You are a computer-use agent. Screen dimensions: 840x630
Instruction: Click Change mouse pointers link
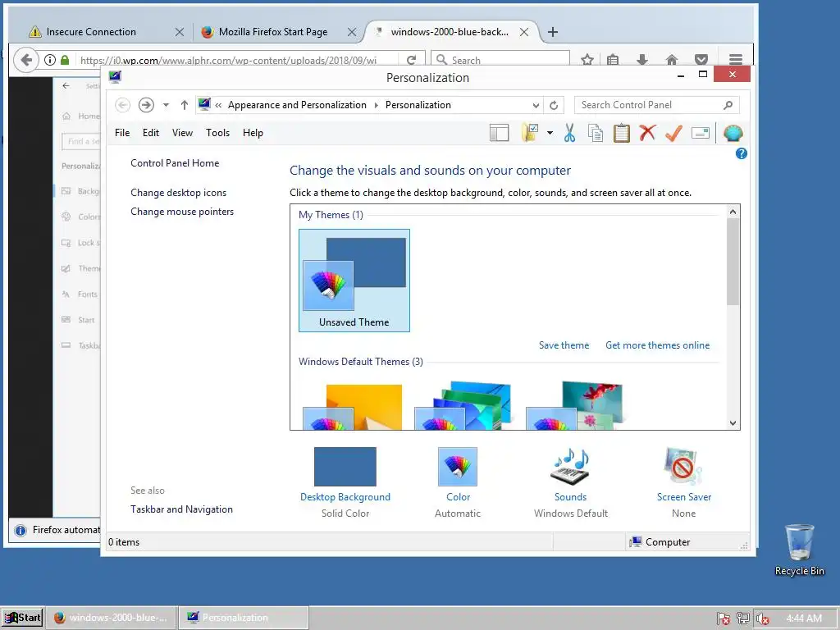coord(182,212)
